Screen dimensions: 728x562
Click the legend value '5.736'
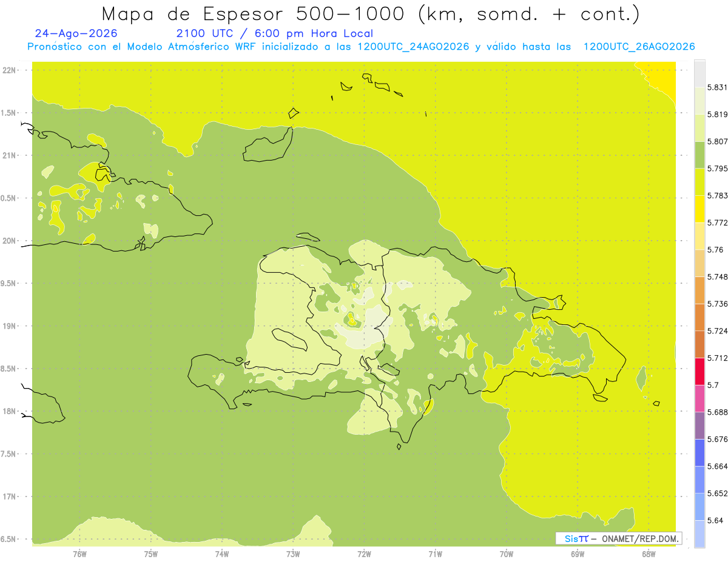click(717, 304)
